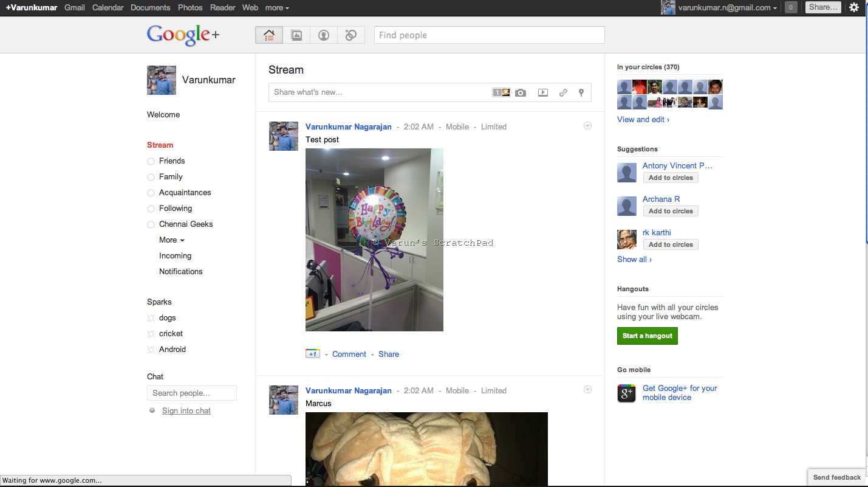This screenshot has width=868, height=487.
Task: Open Get Google+ for your mobile device link
Action: point(680,393)
